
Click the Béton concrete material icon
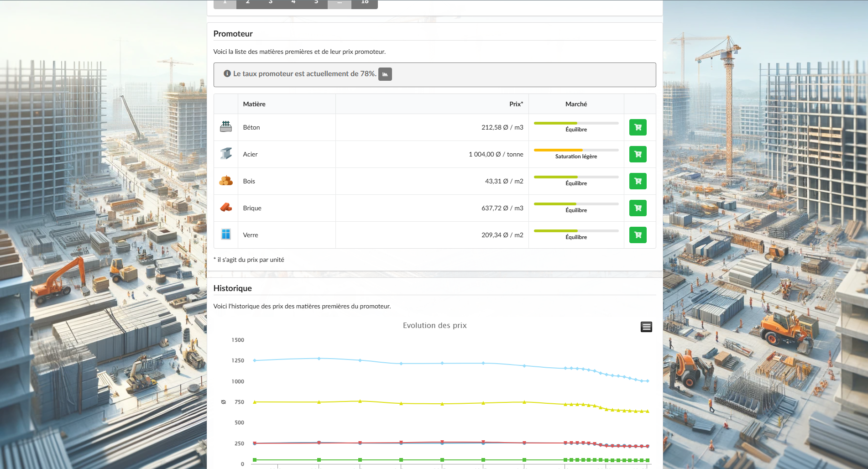(x=226, y=127)
